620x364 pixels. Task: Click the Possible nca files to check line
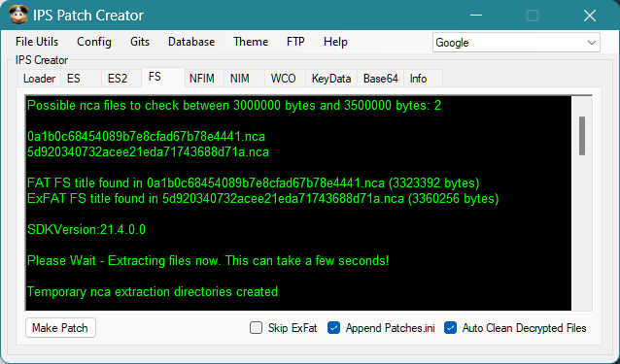click(234, 106)
